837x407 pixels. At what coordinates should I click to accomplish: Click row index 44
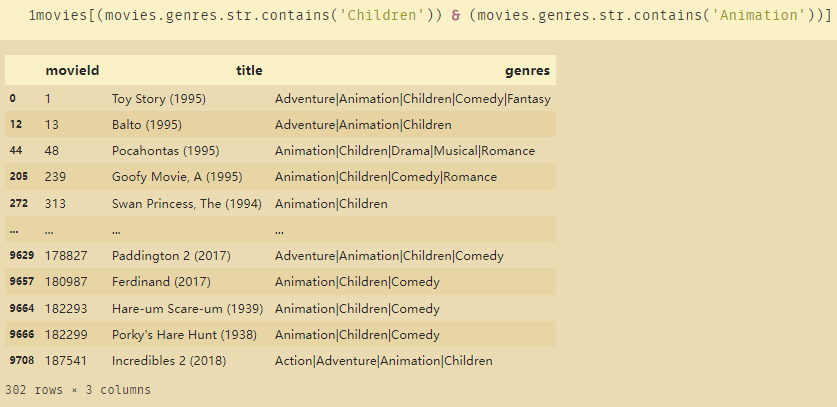pyautogui.click(x=16, y=151)
